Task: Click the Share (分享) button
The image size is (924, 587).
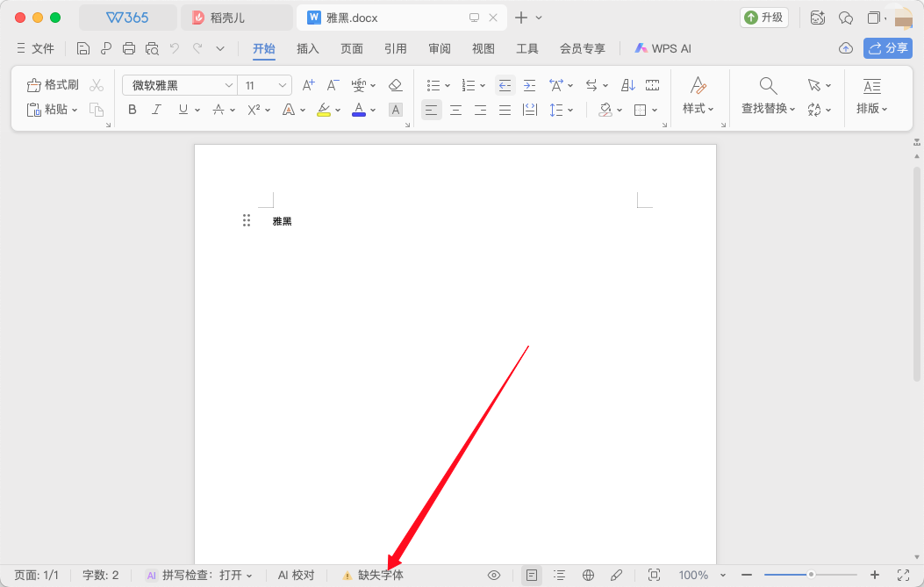Action: [x=887, y=48]
